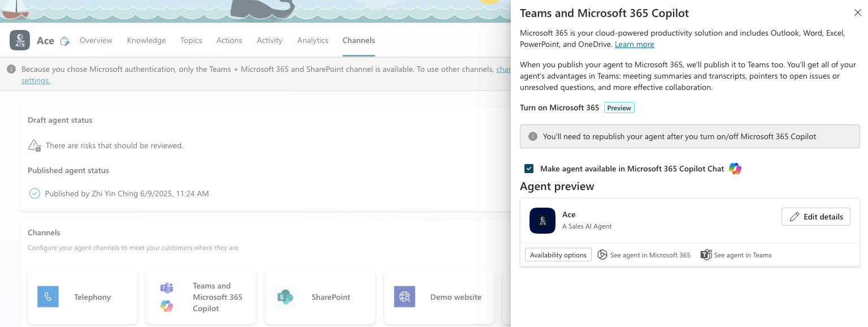Click the Ace agent avatar icon in header

click(x=20, y=40)
